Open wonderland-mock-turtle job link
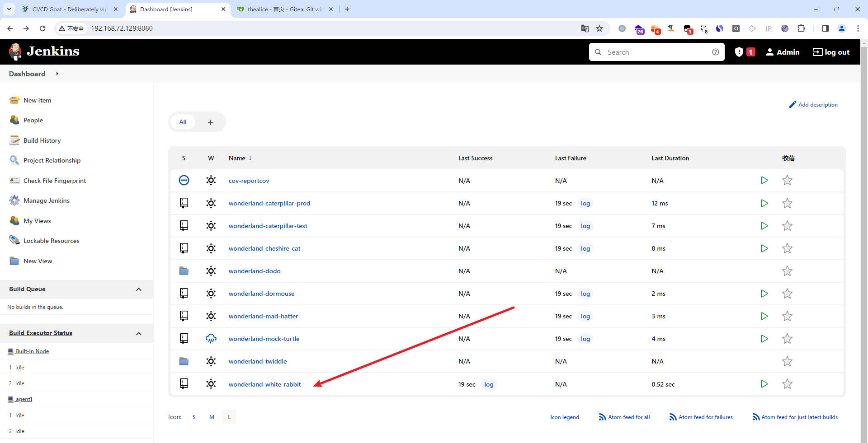Viewport: 868px width, 443px height. (x=264, y=339)
